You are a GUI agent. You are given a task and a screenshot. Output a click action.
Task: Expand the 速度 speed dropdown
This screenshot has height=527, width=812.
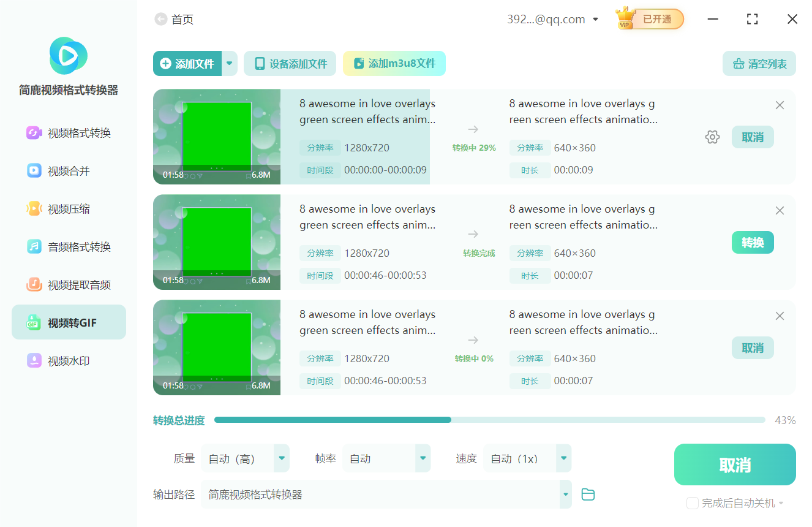click(x=563, y=458)
